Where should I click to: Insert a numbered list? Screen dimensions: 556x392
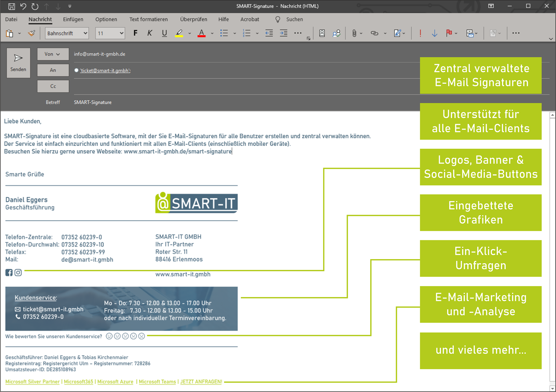pyautogui.click(x=247, y=33)
